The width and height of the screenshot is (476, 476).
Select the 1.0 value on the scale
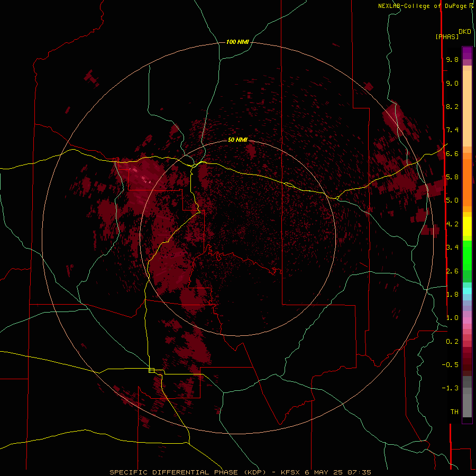coord(452,318)
